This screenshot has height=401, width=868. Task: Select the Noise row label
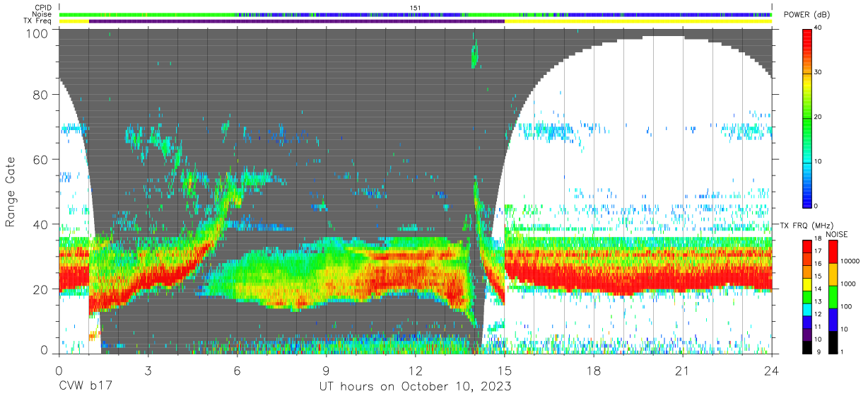click(42, 14)
